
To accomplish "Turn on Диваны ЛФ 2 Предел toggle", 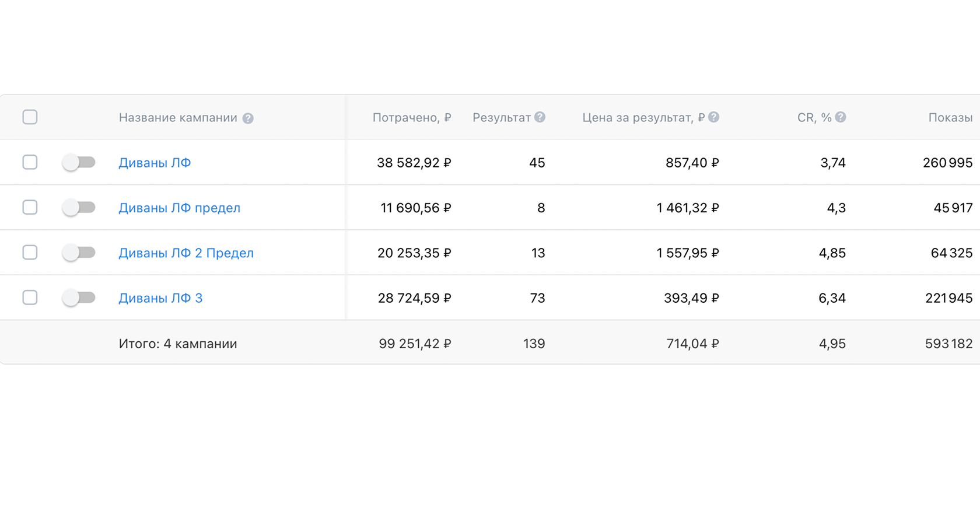I will tap(79, 253).
